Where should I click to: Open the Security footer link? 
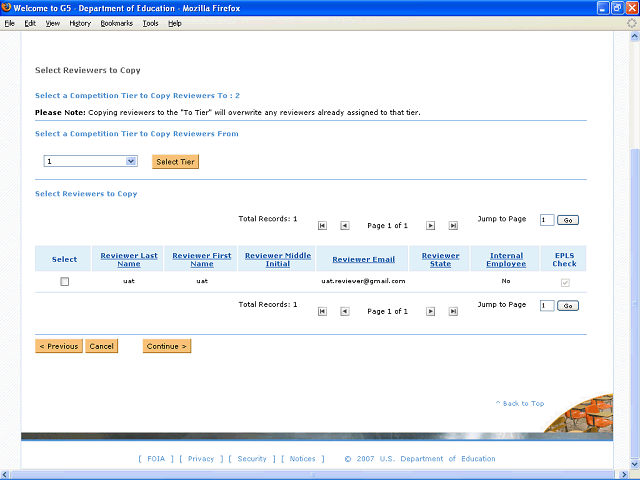(x=252, y=459)
